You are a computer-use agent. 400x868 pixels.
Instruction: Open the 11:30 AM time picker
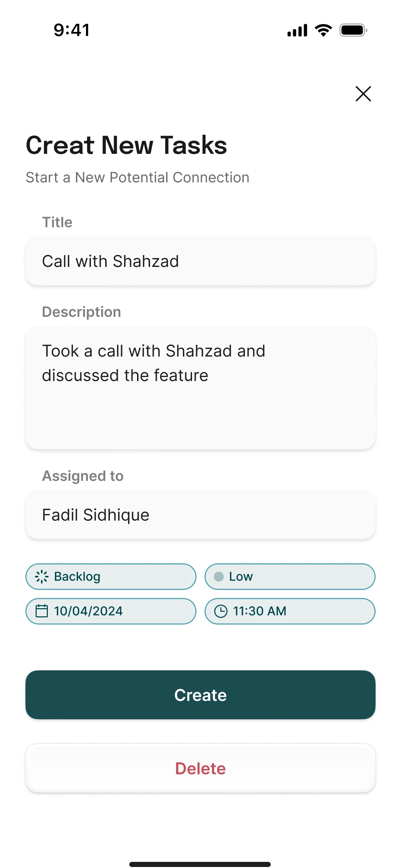(290, 611)
